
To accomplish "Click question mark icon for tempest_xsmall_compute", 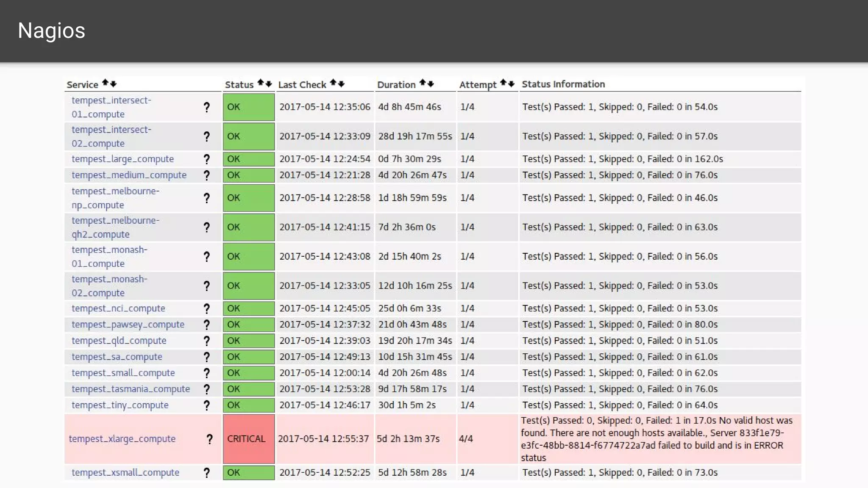I will (x=206, y=473).
